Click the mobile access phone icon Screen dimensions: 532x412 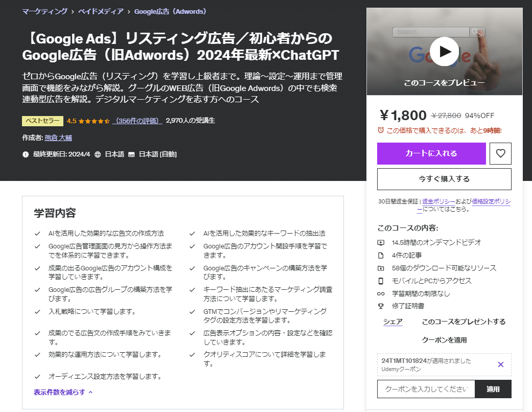coord(381,281)
